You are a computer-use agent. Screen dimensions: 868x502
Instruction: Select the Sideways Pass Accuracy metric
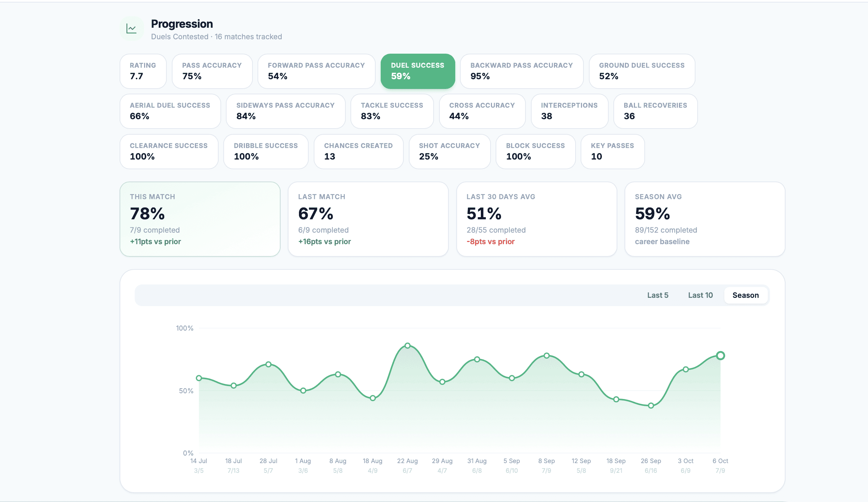[286, 111]
